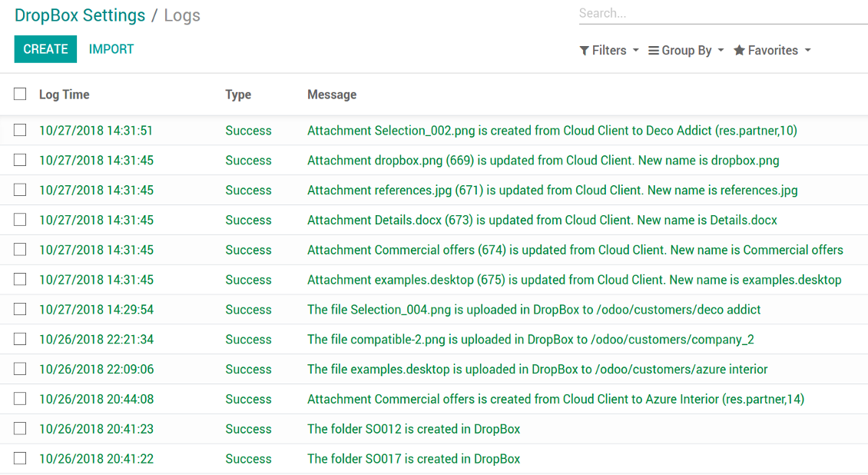Click the Group By lines icon
Screen dimensions: 868x475
click(x=654, y=51)
